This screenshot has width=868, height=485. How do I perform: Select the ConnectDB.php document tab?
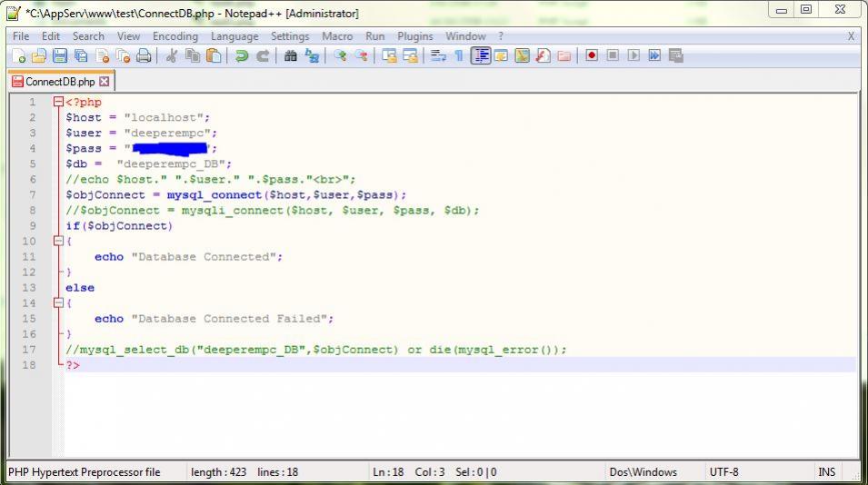[x=60, y=82]
